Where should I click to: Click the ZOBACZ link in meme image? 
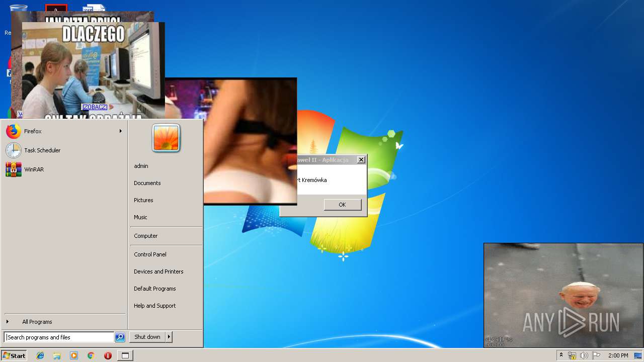[x=95, y=107]
